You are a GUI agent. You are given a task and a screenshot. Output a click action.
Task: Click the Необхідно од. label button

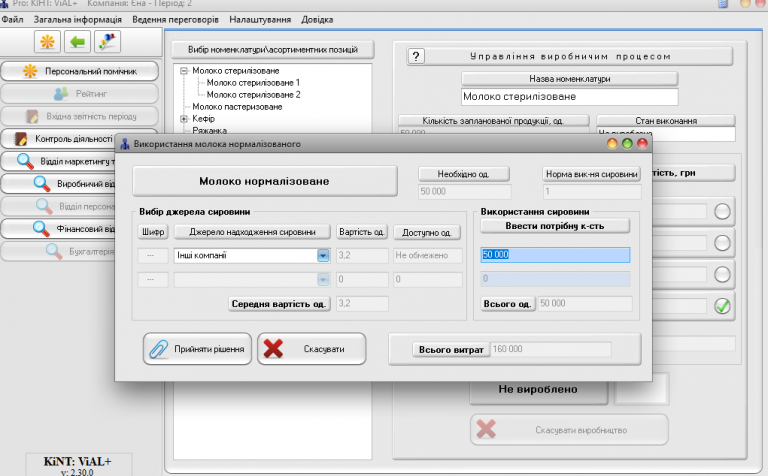coord(463,174)
